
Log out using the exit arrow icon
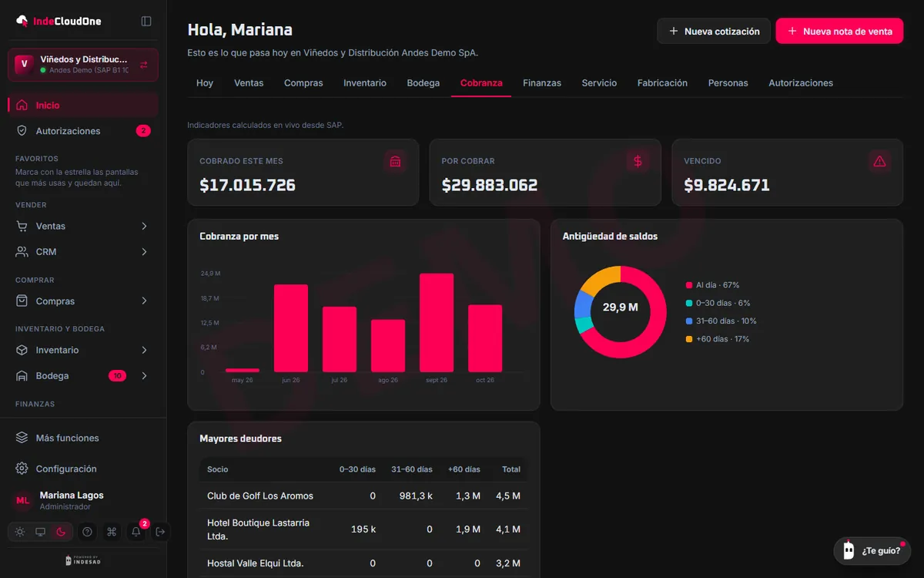pyautogui.click(x=160, y=532)
